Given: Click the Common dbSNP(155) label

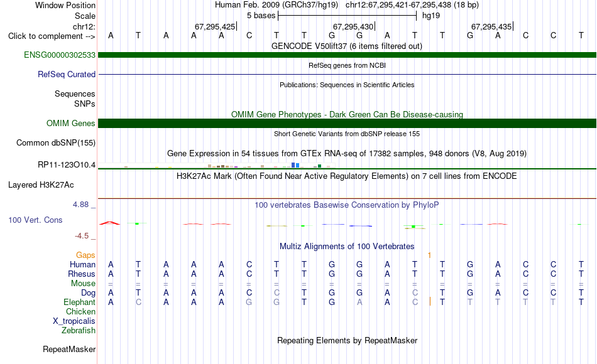Looking at the screenshot, I should point(55,143).
